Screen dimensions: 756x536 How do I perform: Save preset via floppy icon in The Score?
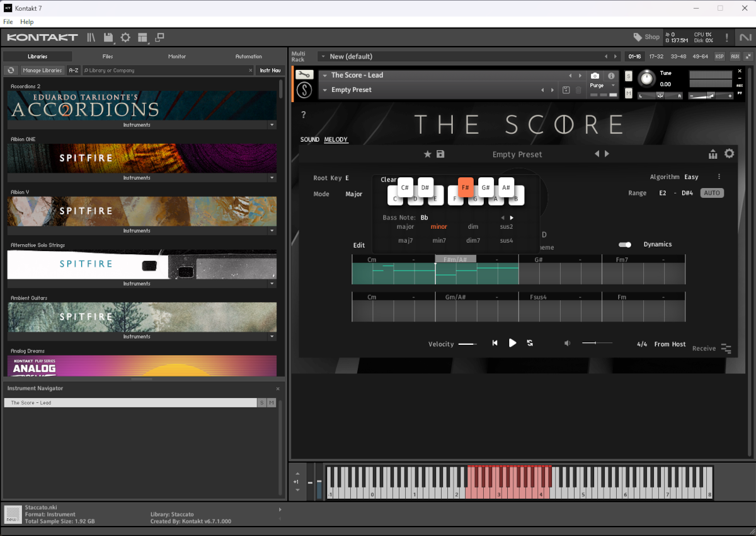pos(440,154)
